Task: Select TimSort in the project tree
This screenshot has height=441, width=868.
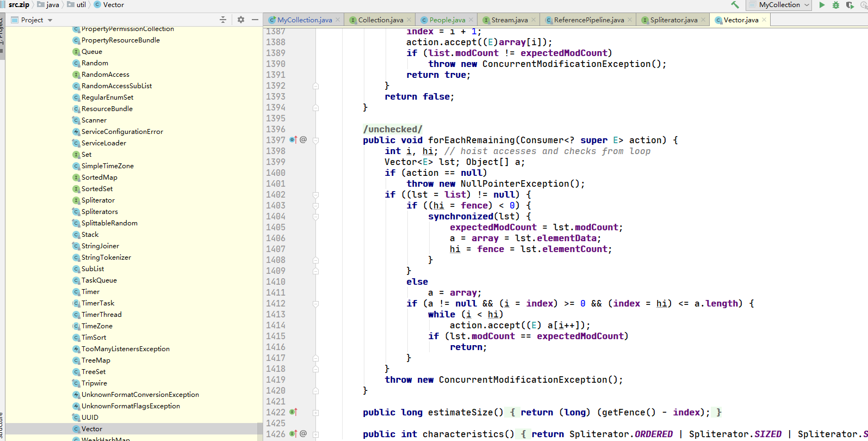Action: tap(94, 338)
